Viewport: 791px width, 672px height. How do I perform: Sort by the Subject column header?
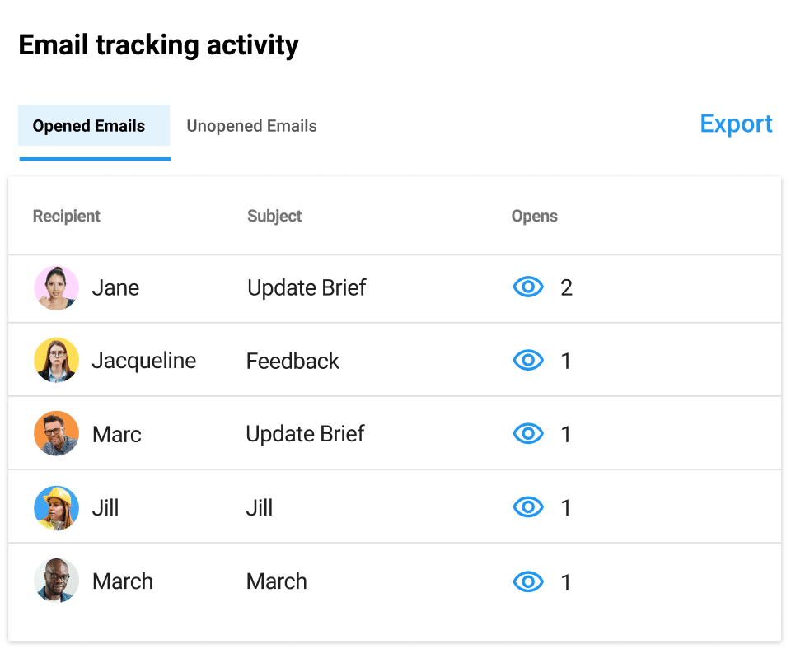pos(274,216)
